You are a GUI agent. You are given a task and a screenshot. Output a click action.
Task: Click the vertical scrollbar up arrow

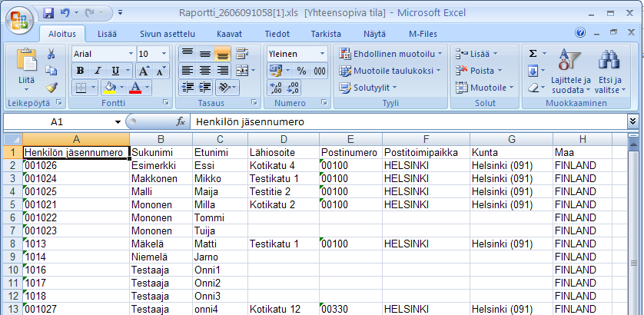[634, 144]
